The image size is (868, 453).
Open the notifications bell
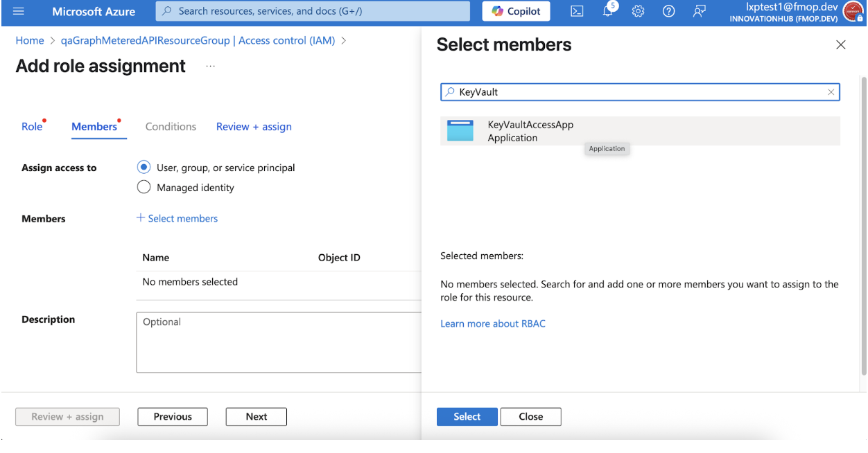608,11
